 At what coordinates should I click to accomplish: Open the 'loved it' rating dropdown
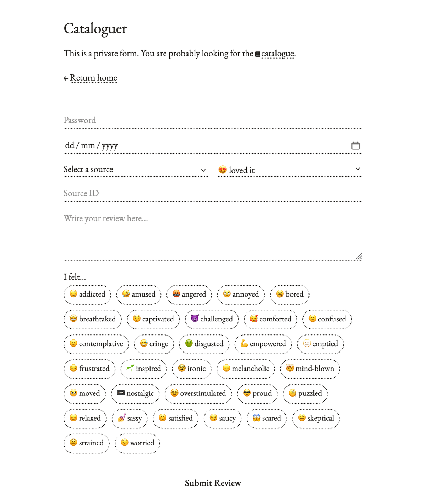[x=289, y=170]
